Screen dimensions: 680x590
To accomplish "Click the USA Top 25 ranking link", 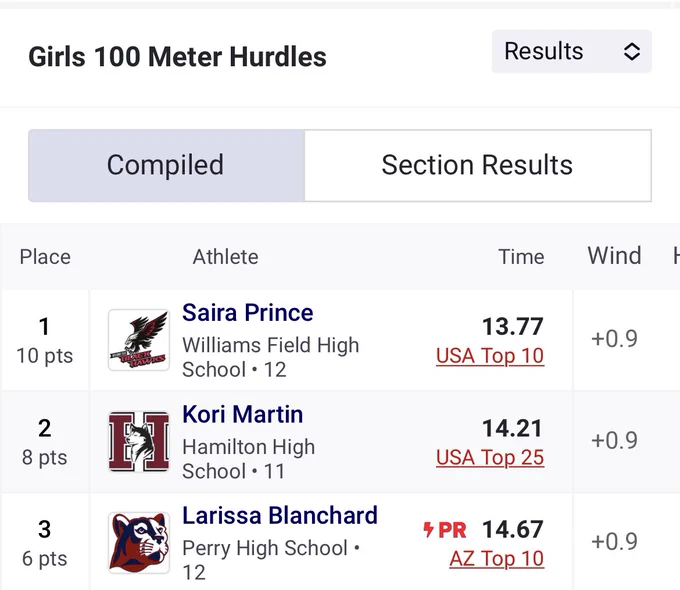I will 490,458.
